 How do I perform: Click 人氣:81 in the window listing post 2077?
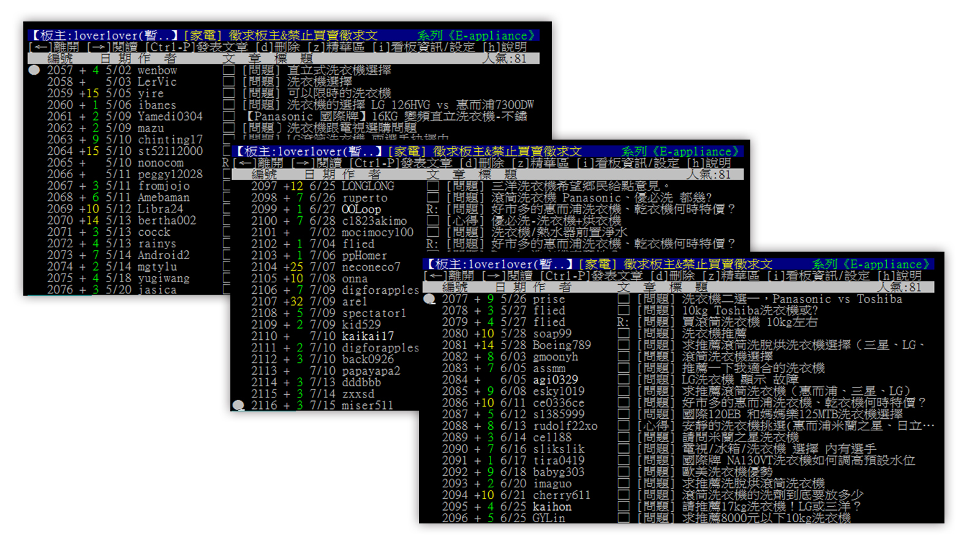899,287
